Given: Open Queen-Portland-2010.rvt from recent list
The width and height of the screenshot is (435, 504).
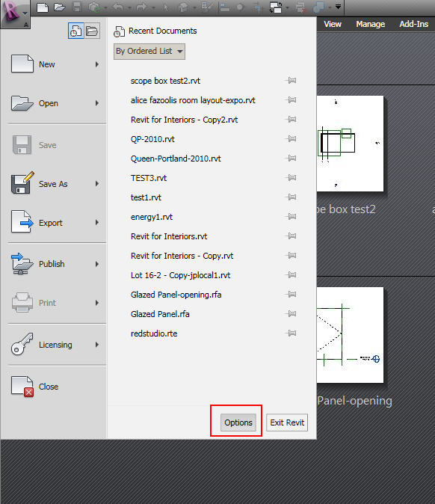Looking at the screenshot, I should point(176,159).
